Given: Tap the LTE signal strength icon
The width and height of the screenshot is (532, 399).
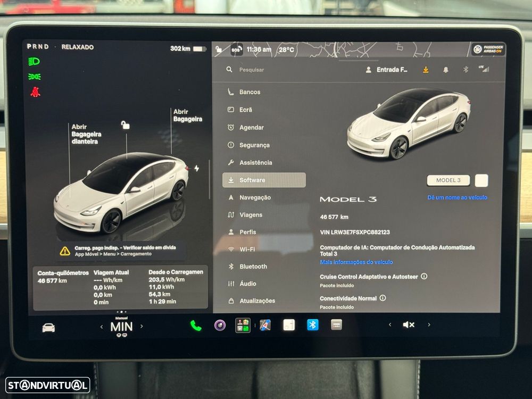Looking at the screenshot, I should (x=484, y=69).
